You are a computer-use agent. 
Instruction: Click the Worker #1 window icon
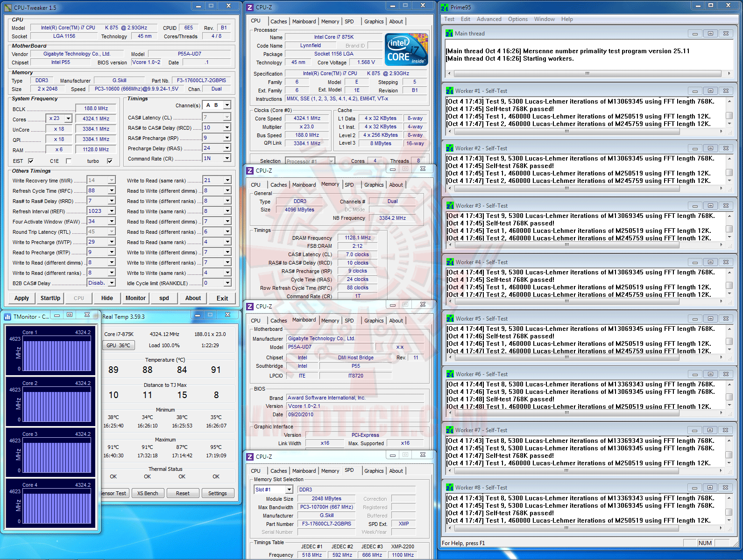[449, 91]
